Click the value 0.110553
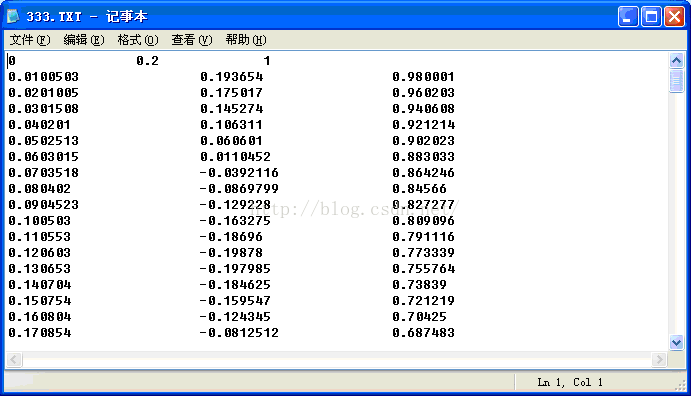The height and width of the screenshot is (396, 691). (40, 237)
